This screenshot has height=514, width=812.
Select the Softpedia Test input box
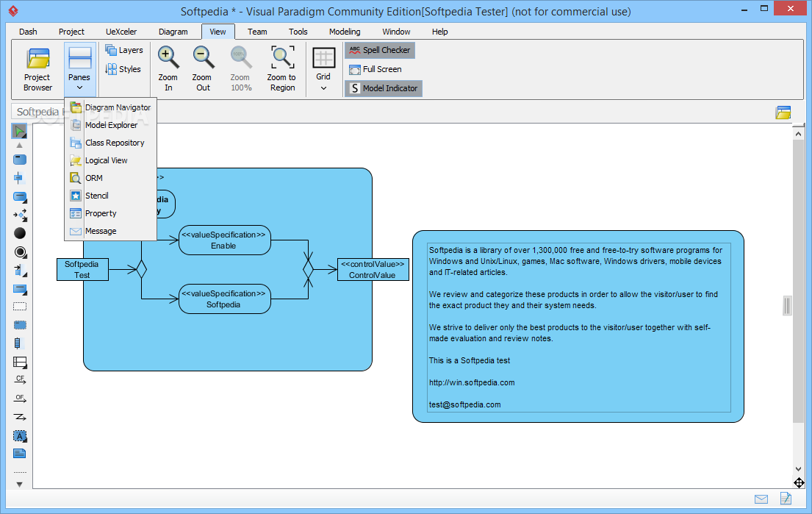point(82,269)
